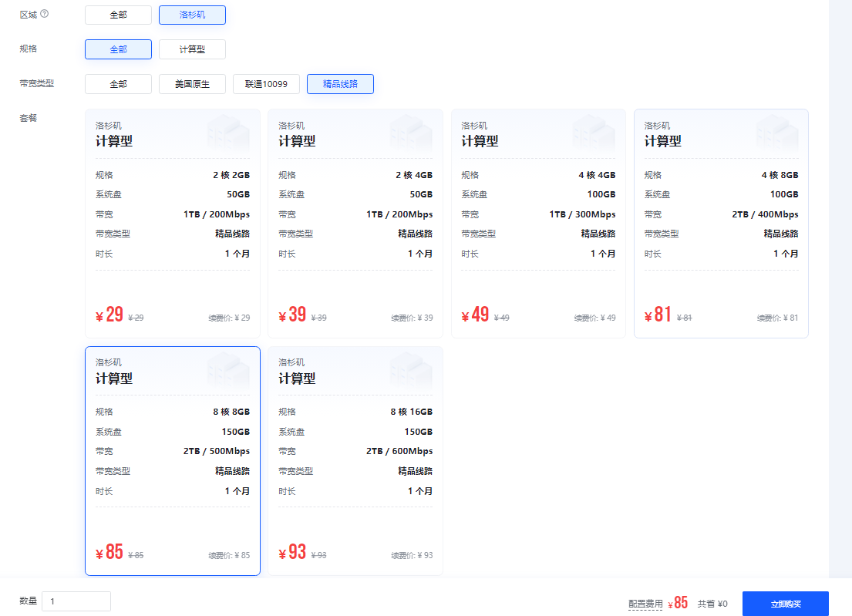
Task: Choose the 8核 16GB plan at ¥93
Action: coord(355,460)
